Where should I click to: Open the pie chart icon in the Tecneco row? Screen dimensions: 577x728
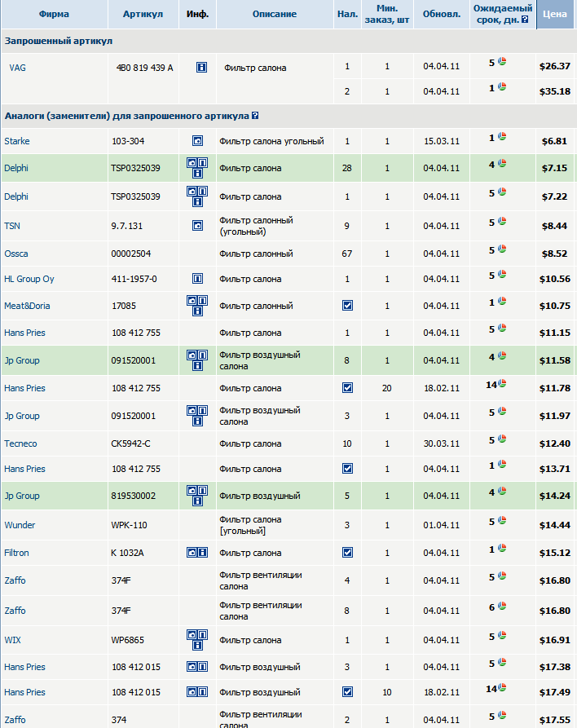[x=502, y=439]
